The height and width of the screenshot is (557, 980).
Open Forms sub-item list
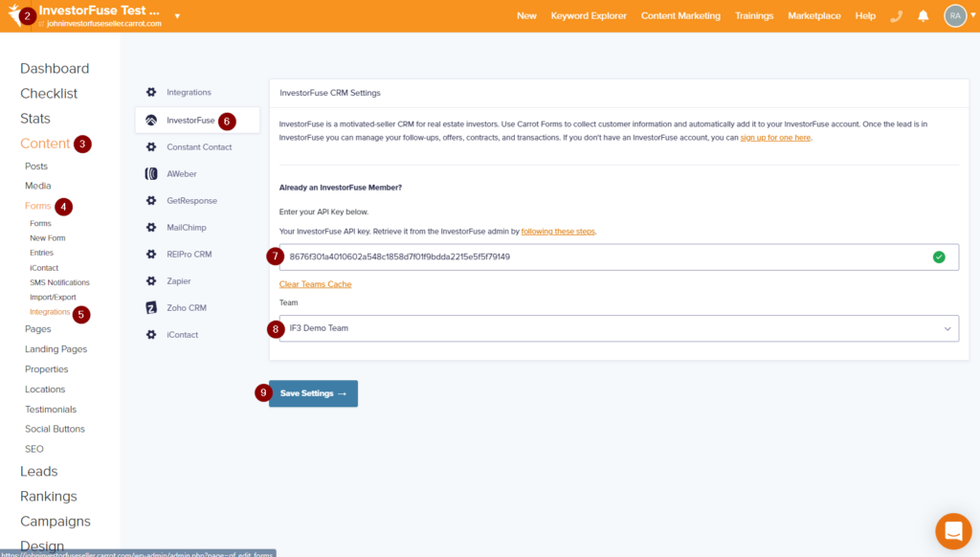point(40,223)
